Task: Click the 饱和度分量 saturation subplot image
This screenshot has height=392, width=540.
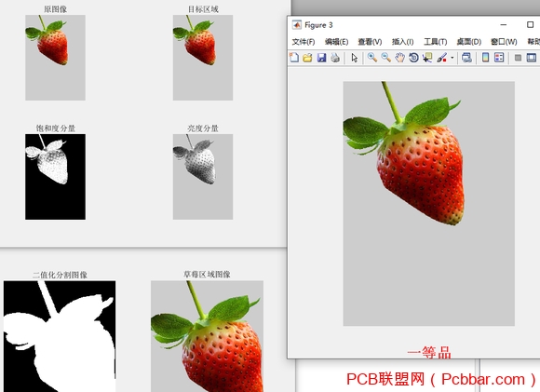Action: coord(55,177)
